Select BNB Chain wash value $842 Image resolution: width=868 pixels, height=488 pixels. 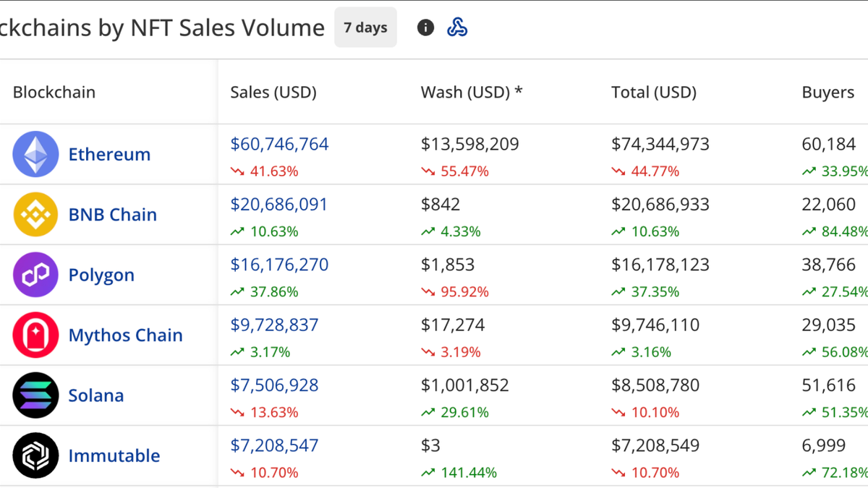click(x=441, y=205)
